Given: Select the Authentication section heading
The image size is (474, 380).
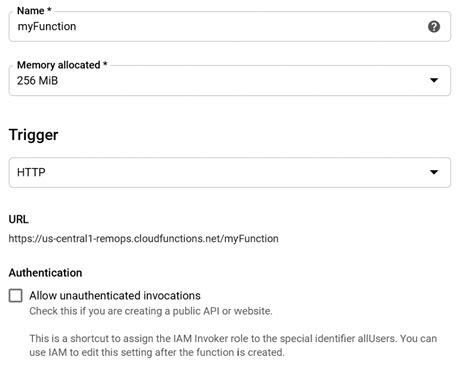Looking at the screenshot, I should pyautogui.click(x=45, y=273).
